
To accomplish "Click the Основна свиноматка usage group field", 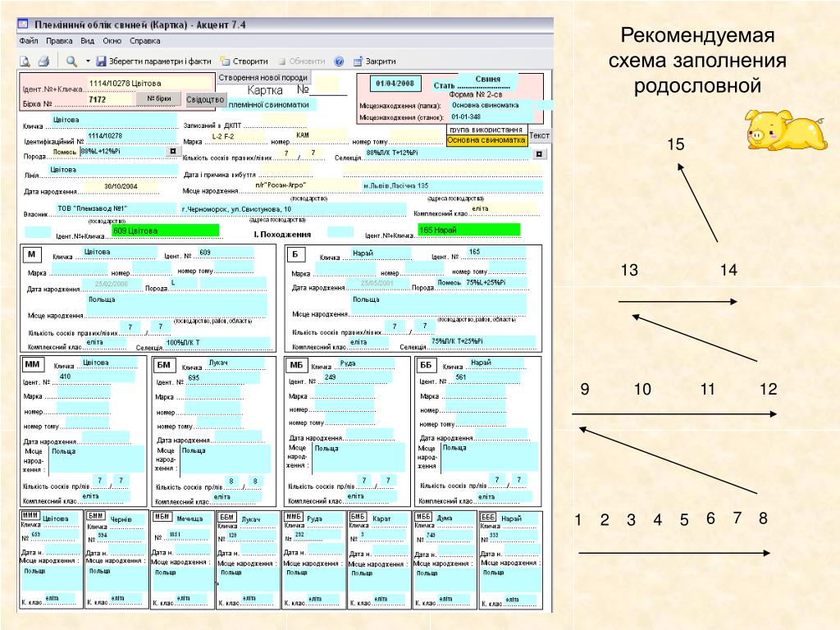I will 486,140.
